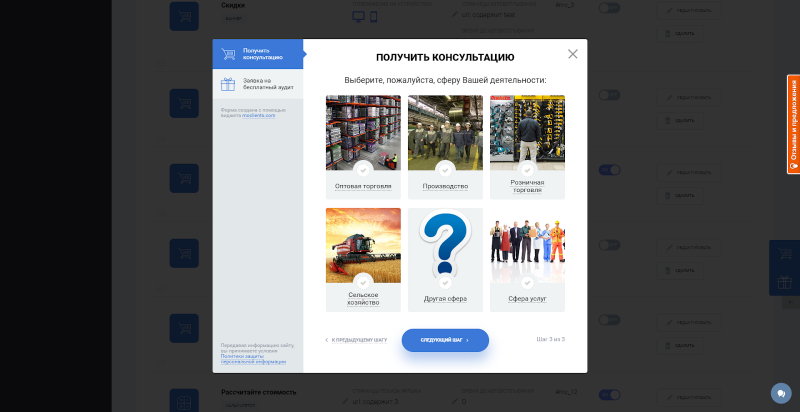Select the tool store photo

tap(528, 133)
